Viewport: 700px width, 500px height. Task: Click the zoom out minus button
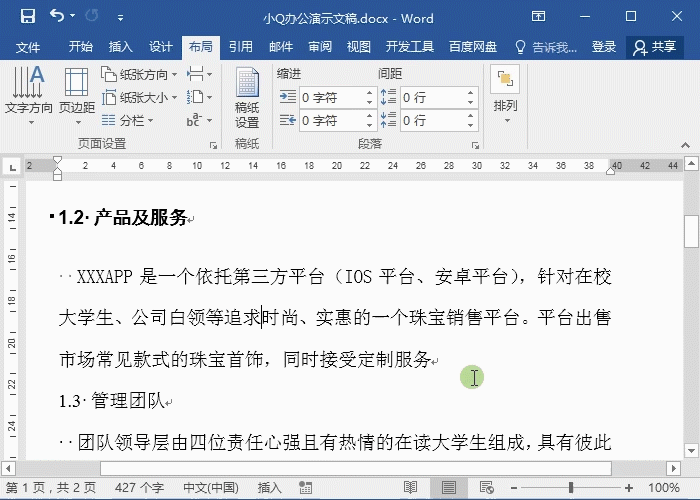514,488
